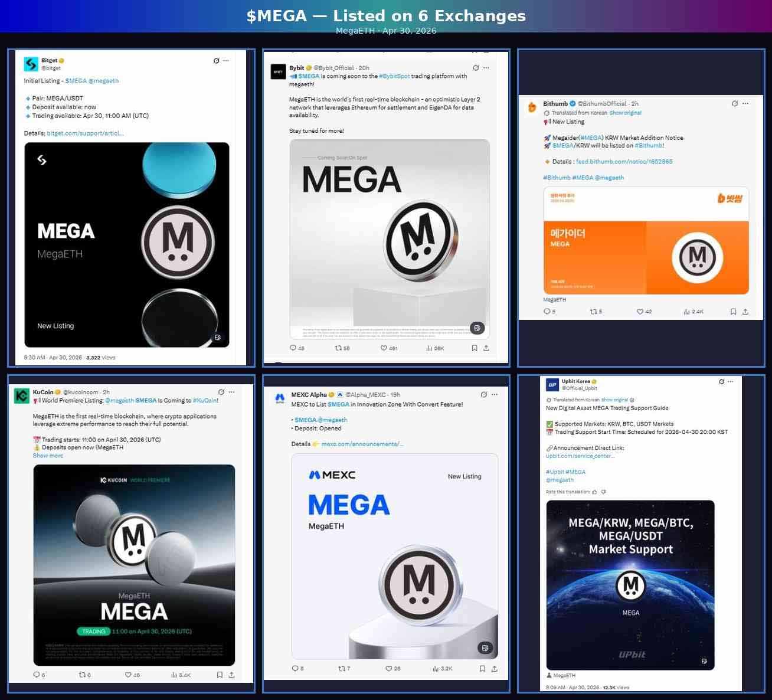Click the #KuCoin hashtag

pyautogui.click(x=205, y=400)
